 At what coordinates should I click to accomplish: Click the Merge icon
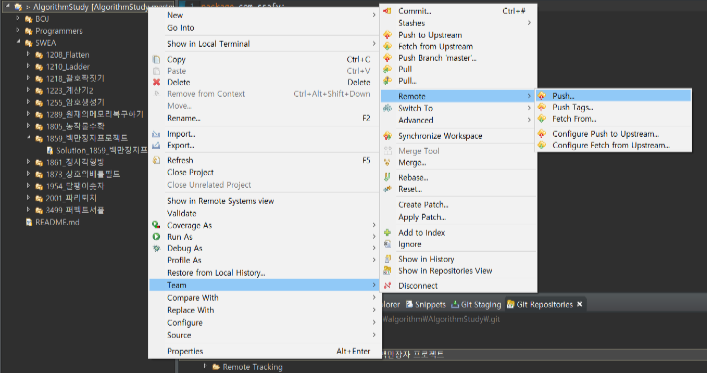387,162
